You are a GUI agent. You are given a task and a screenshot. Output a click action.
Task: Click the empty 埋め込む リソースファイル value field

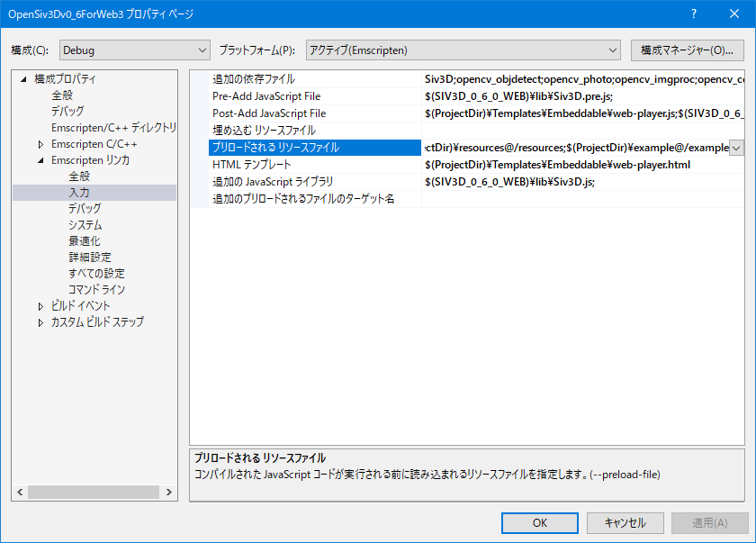583,131
